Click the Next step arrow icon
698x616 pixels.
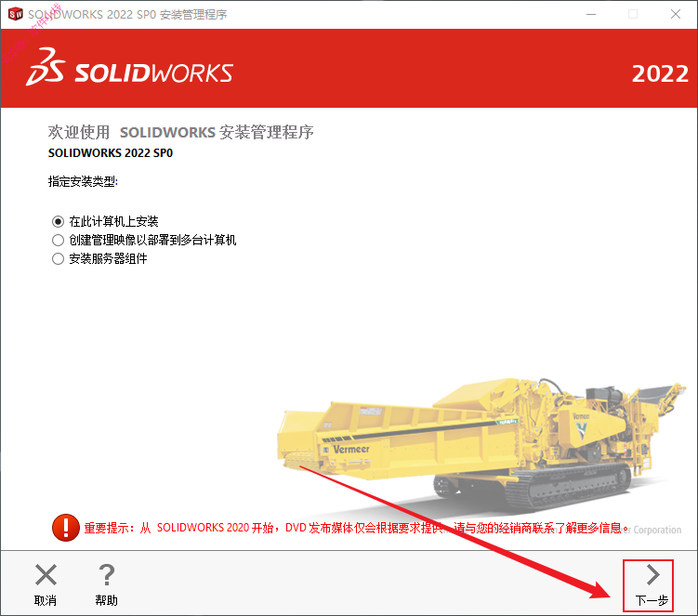click(652, 574)
